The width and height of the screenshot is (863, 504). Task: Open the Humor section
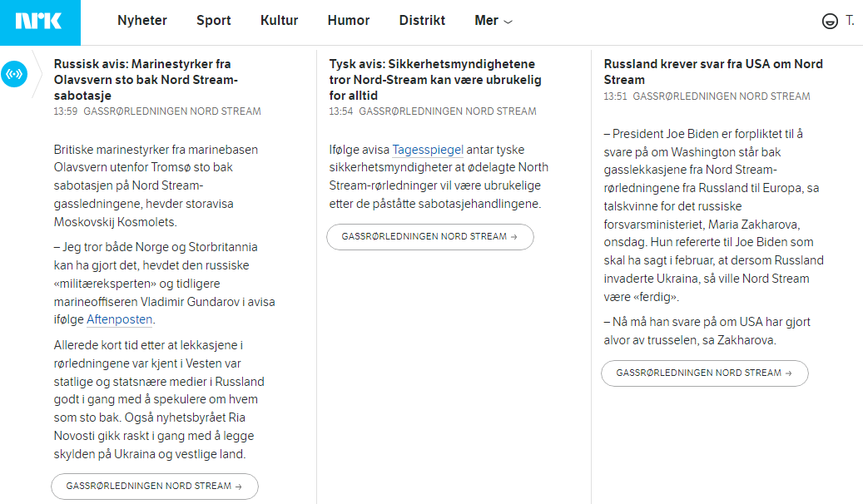349,21
